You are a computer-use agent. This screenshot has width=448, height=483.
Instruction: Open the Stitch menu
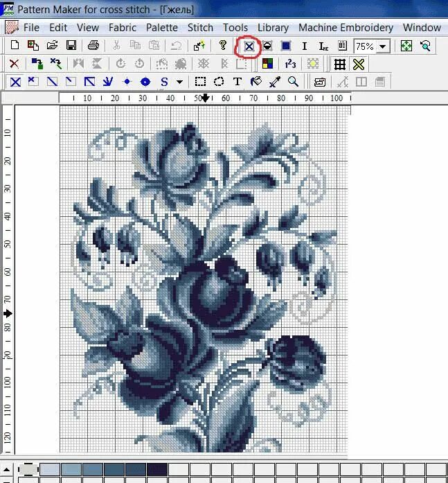point(200,28)
